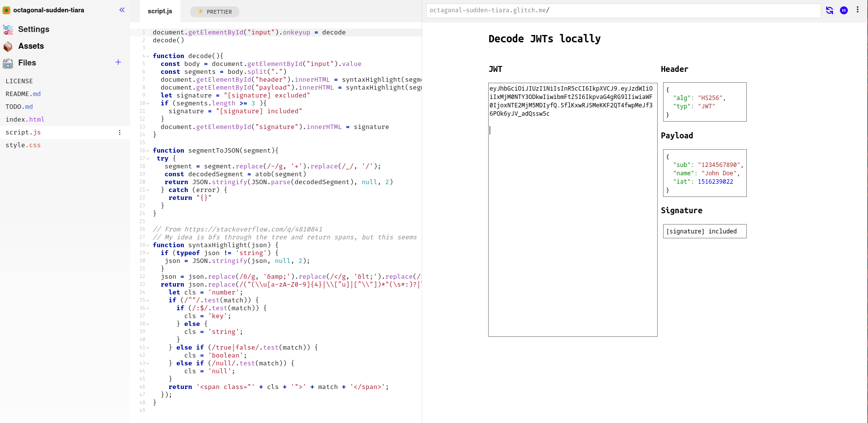Click the "John Doe" value in payload
868x423 pixels.
(719, 173)
